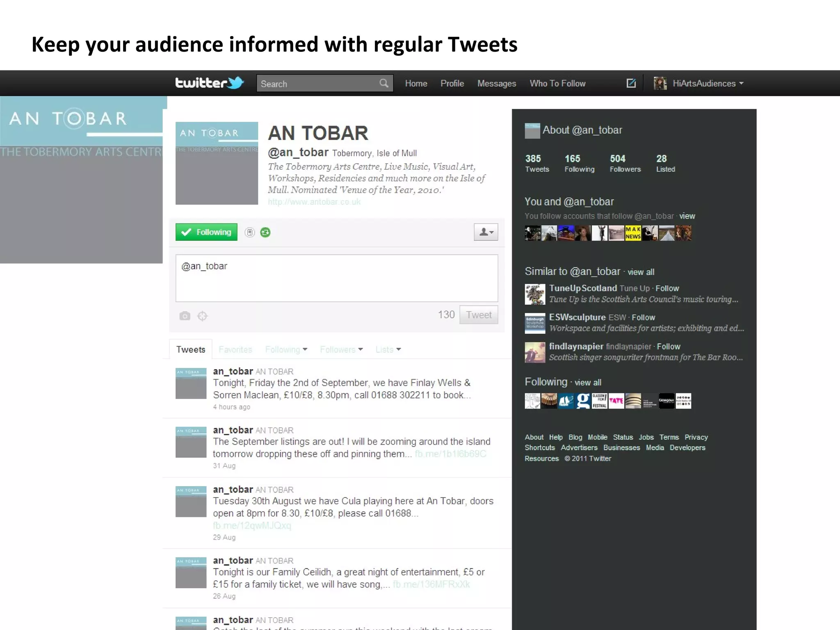This screenshot has height=630, width=840.
Task: Click the Glasgow Film Festival avatar
Action: (599, 401)
